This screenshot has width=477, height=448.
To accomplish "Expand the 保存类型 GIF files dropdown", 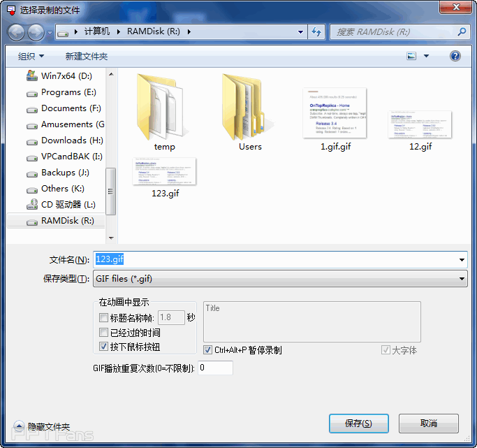I will click(x=462, y=279).
